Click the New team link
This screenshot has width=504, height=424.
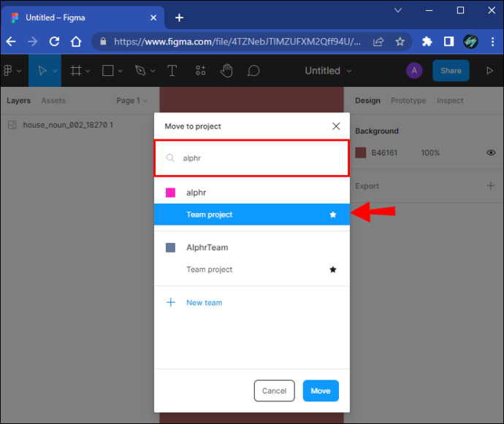tap(204, 303)
